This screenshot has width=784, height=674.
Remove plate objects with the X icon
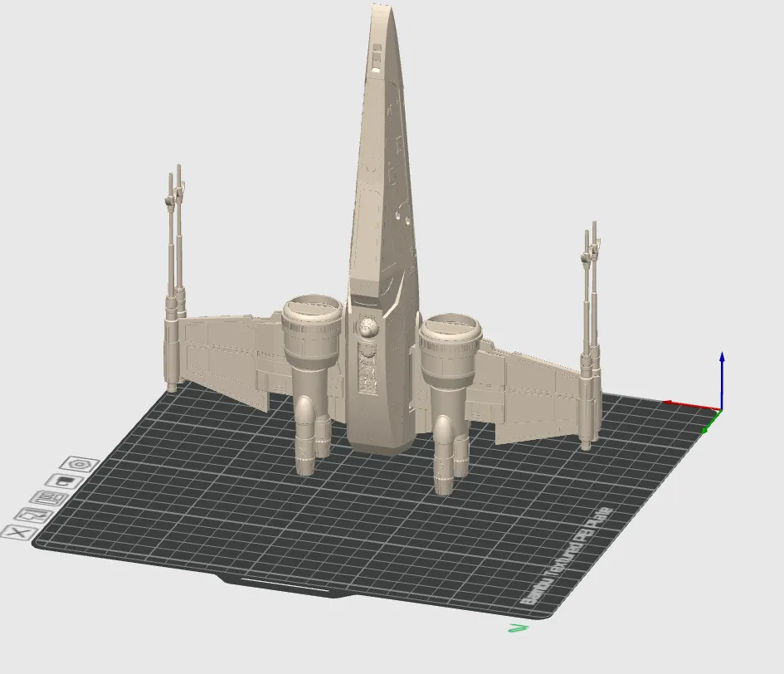coord(18,532)
